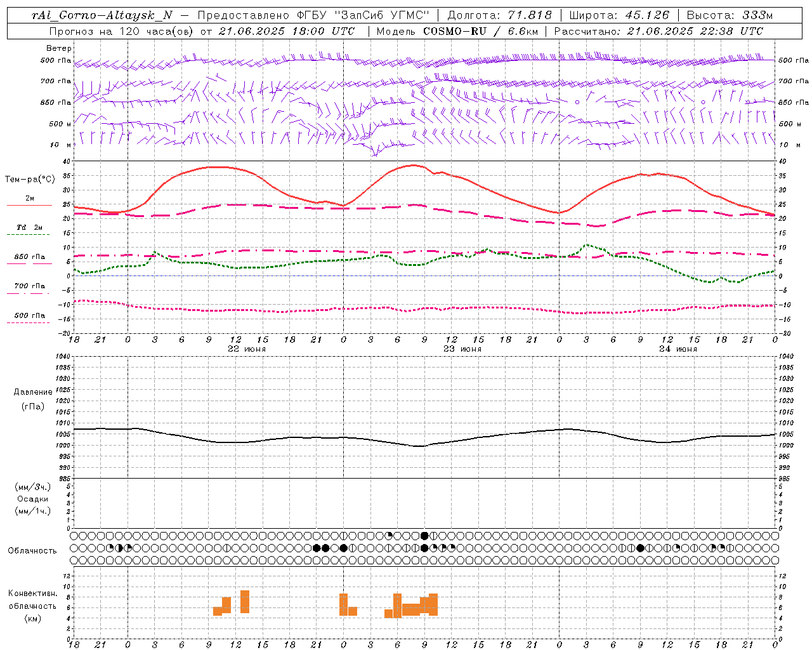Click the 24 июня date label
This screenshot has height=650, width=812.
(x=678, y=349)
